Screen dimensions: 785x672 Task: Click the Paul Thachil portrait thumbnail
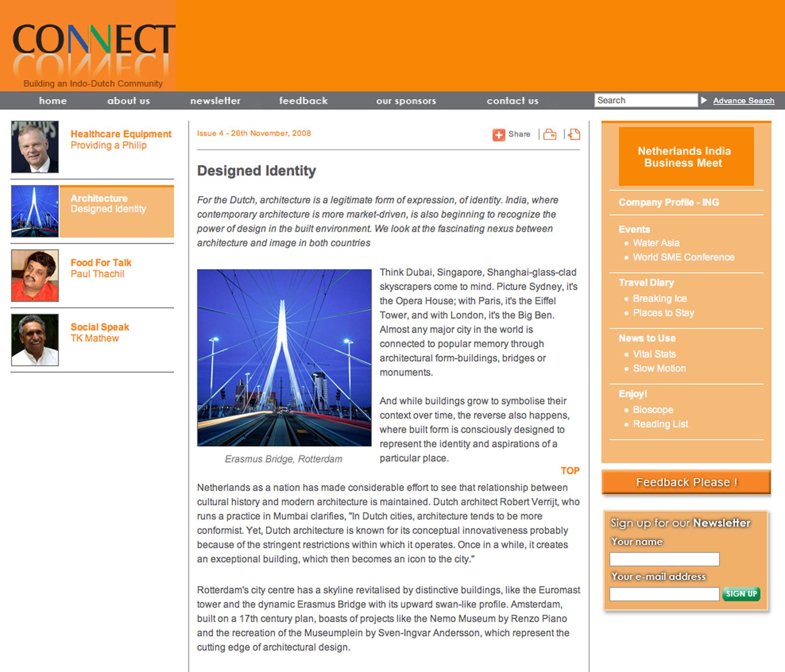[x=35, y=275]
